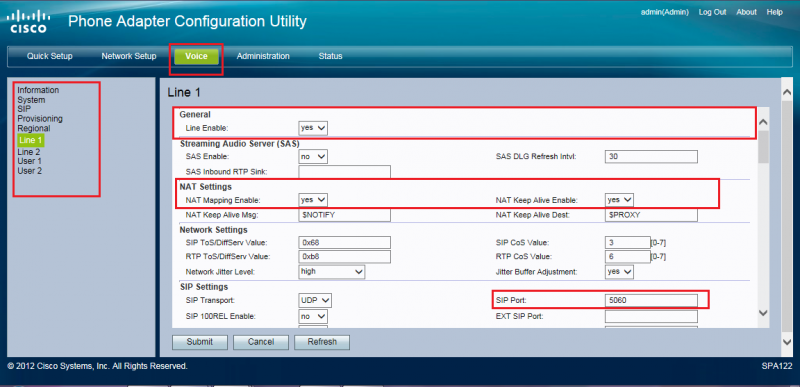800x387 pixels.
Task: Click the SIP Port field
Action: [651, 301]
